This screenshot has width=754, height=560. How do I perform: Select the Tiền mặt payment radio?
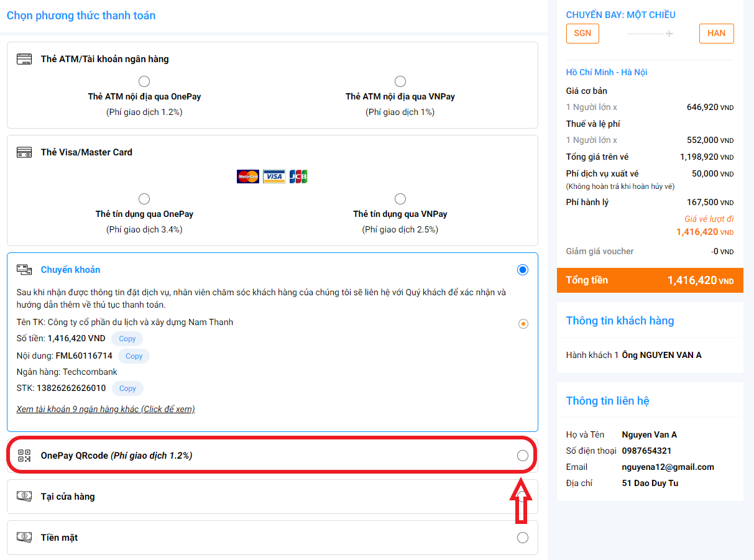pos(523,538)
